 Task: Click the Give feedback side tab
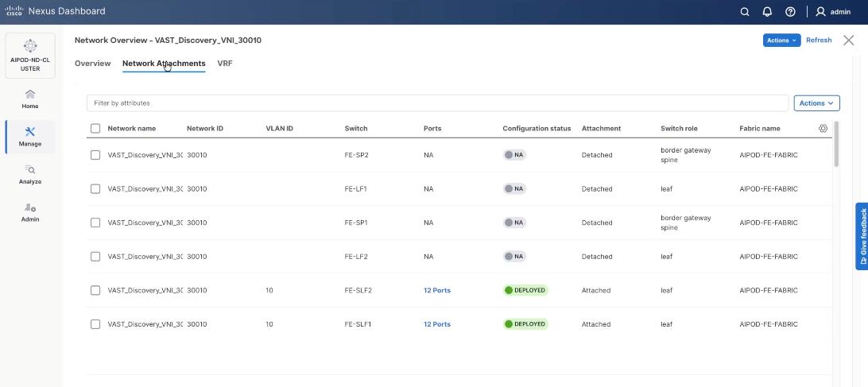click(x=862, y=236)
